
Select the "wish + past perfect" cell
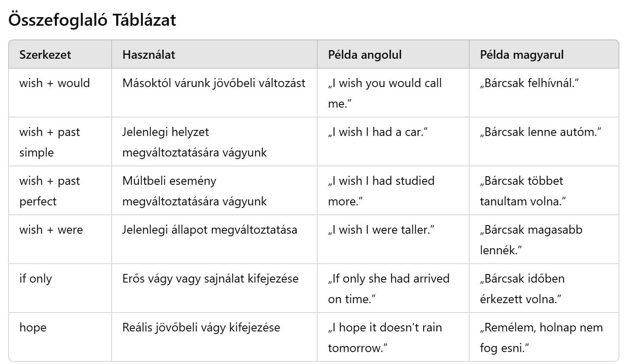[49, 191]
